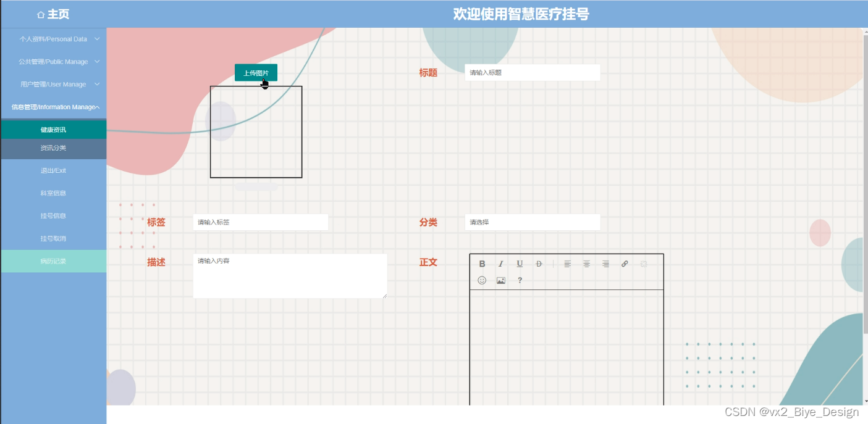
Task: Expand 公共管理/Public Manage menu chevron
Action: pyautogui.click(x=97, y=62)
